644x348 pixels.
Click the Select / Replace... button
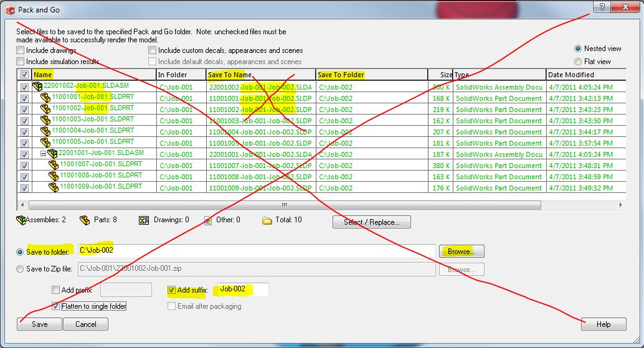click(x=372, y=222)
